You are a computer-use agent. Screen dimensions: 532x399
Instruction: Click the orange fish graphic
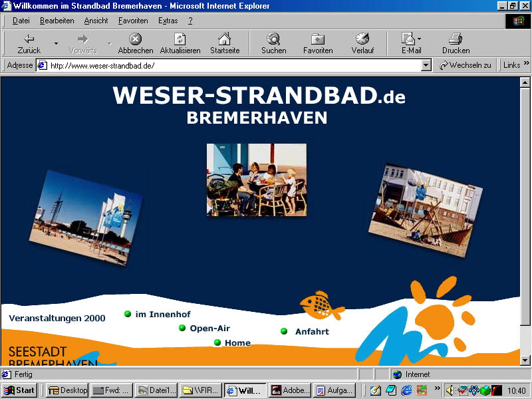322,305
